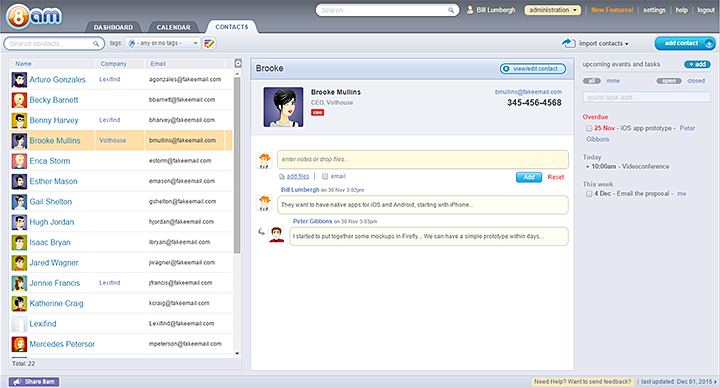Click the column chooser icon above scrollbar
Viewport: 720px width, 388px height.
click(238, 63)
